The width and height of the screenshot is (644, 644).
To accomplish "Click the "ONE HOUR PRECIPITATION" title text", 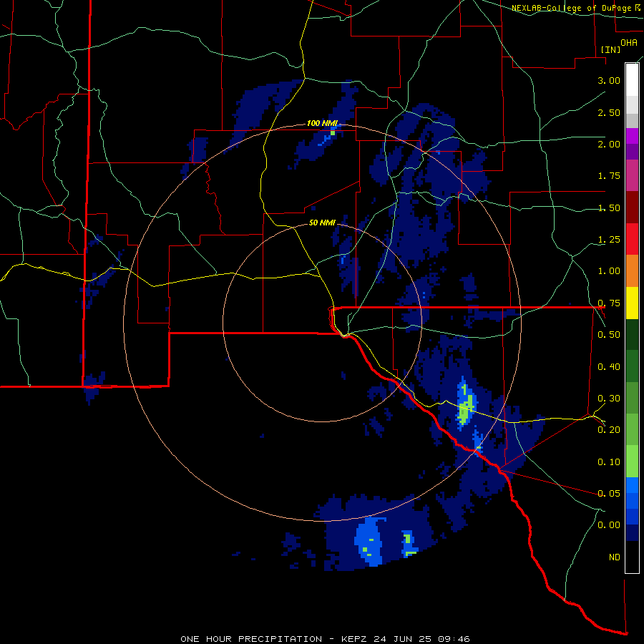I will coord(251,639).
